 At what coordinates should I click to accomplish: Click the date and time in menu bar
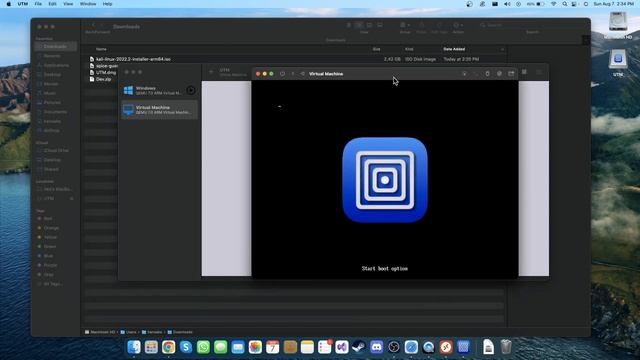point(613,4)
